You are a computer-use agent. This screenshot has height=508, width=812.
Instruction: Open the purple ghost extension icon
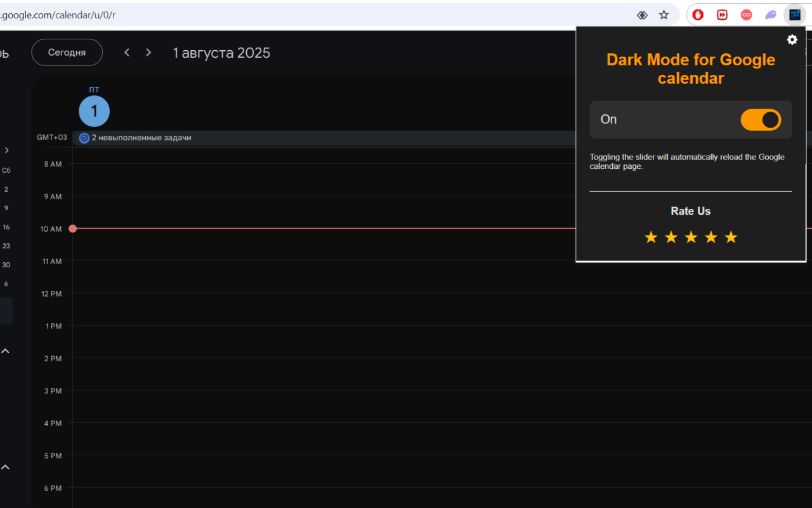[770, 15]
